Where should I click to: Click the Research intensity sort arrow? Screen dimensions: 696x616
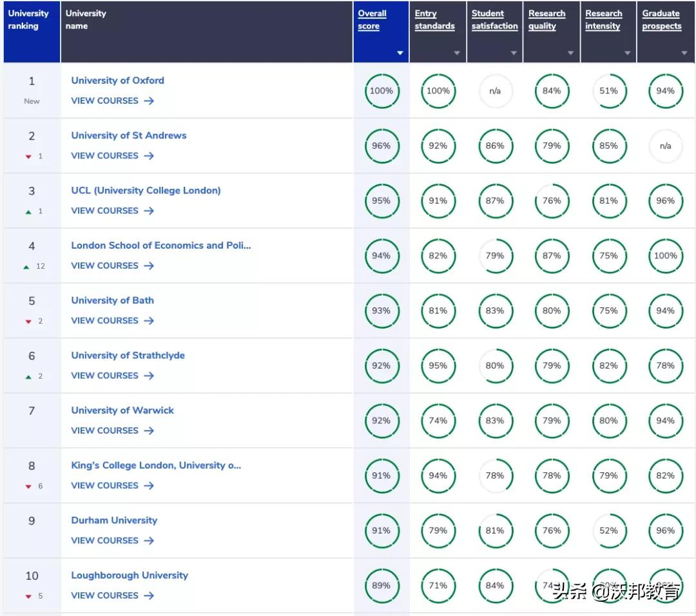[x=627, y=53]
